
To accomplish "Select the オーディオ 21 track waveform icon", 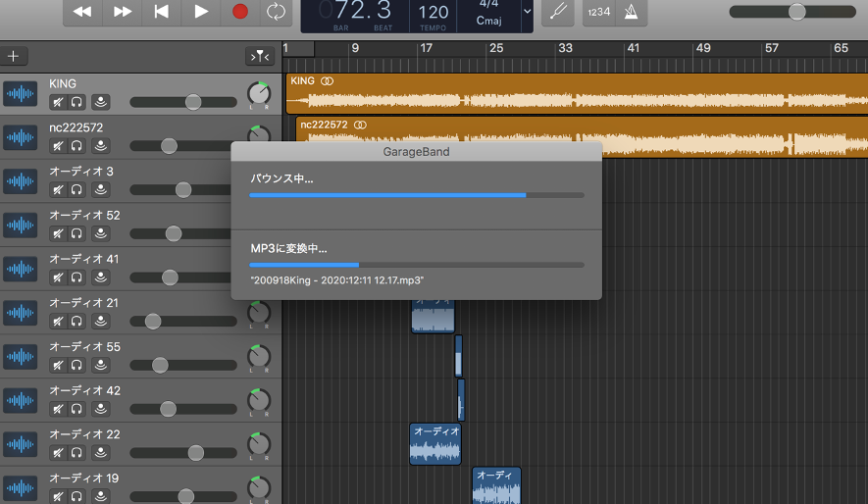I will click(x=20, y=313).
